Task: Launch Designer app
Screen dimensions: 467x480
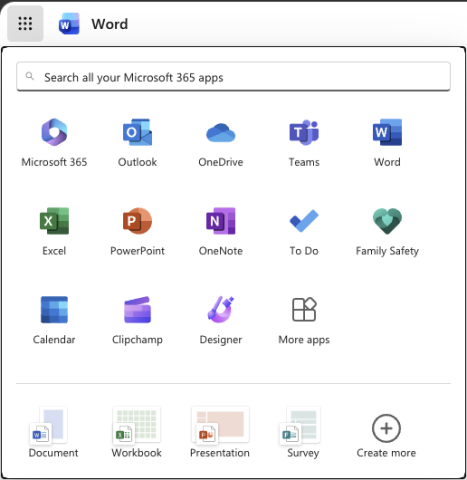Action: pyautogui.click(x=221, y=320)
